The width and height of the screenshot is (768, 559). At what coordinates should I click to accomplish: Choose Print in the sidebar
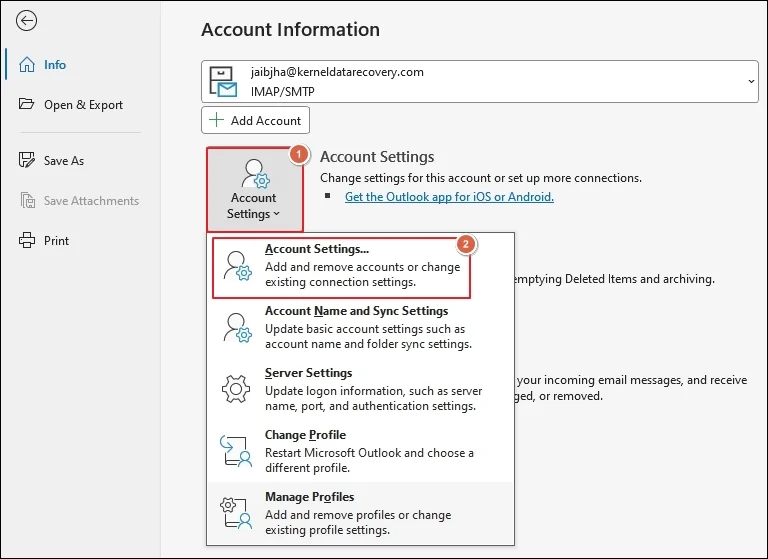point(56,241)
